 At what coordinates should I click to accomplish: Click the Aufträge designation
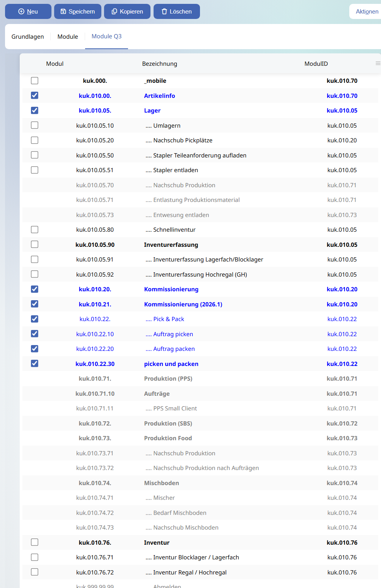pyautogui.click(x=157, y=394)
